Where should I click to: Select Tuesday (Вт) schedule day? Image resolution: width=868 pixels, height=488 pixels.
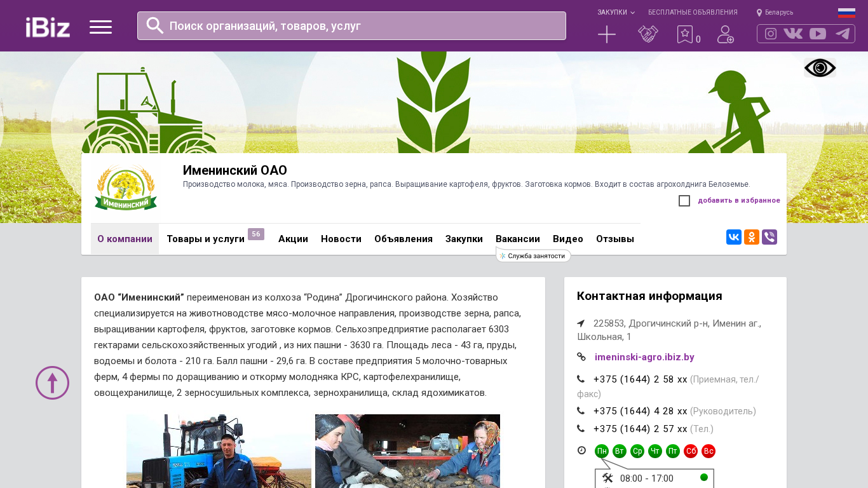(620, 451)
